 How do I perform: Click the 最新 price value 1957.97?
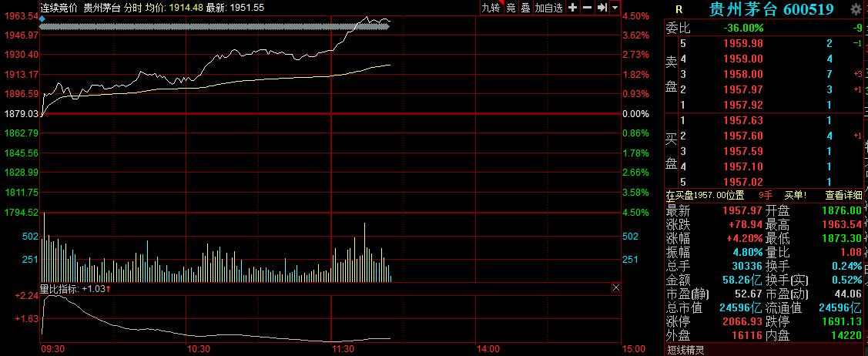pos(743,210)
